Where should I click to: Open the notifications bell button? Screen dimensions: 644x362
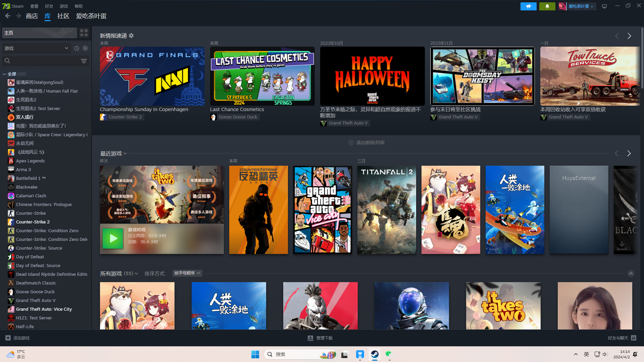[547, 6]
